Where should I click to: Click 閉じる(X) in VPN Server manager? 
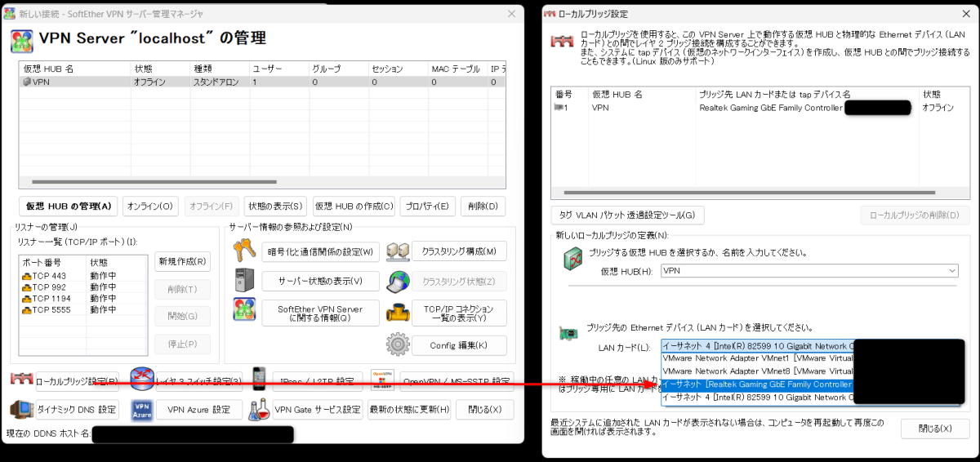coord(485,410)
